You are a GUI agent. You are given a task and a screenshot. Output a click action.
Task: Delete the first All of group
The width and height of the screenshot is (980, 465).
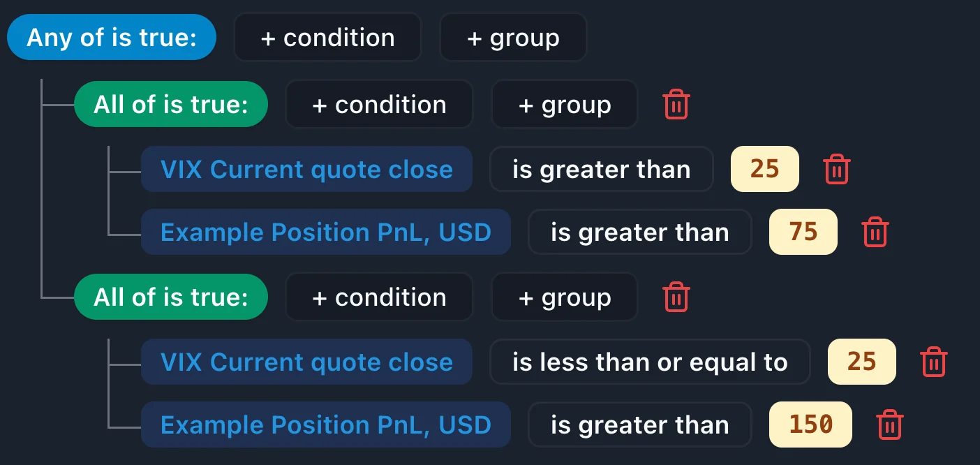tap(676, 105)
